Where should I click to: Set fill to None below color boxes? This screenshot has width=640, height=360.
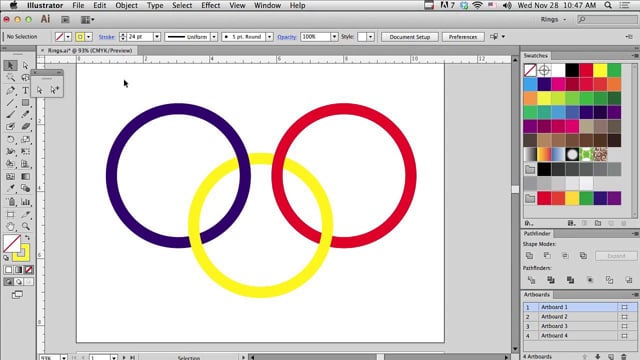pos(29,270)
